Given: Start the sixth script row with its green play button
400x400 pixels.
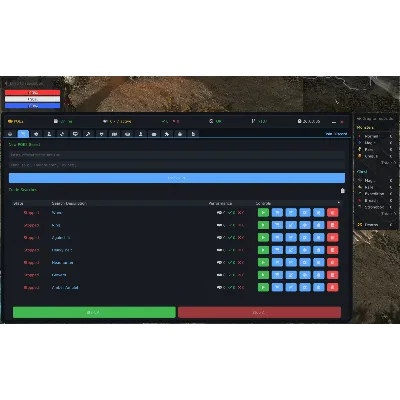Looking at the screenshot, I should click(x=263, y=275).
